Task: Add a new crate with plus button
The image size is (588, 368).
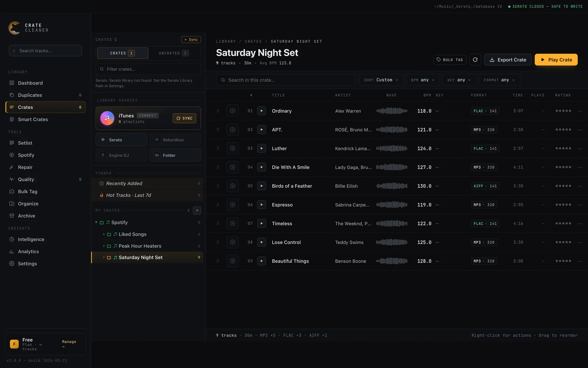Action: coord(197,210)
